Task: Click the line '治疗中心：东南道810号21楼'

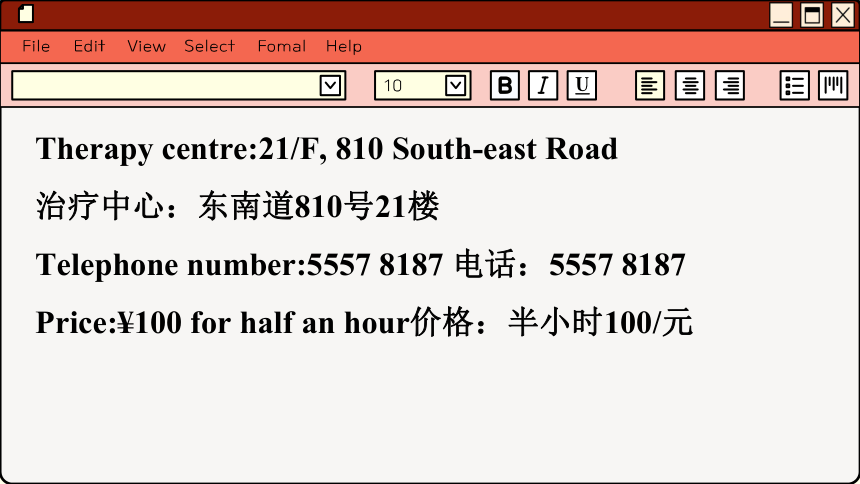Action: click(x=237, y=206)
